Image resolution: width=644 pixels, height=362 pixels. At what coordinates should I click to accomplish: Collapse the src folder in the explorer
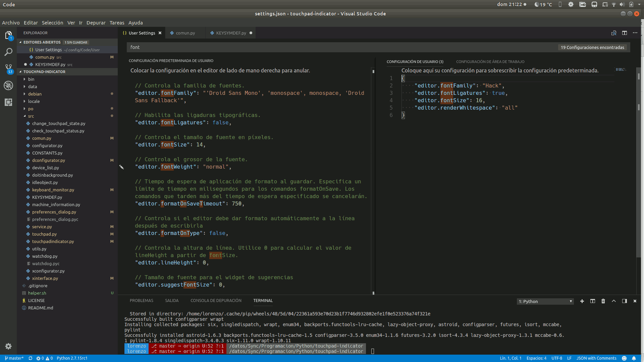click(x=31, y=116)
